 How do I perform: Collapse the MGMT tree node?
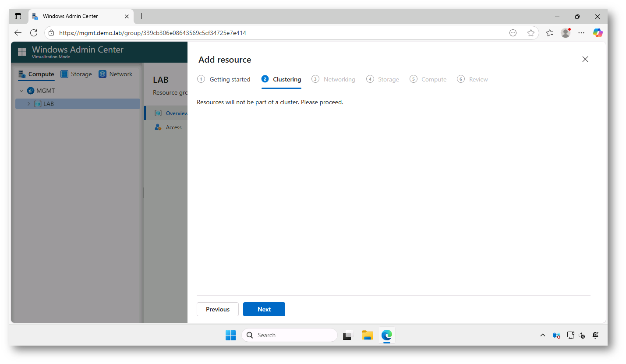[x=21, y=90]
